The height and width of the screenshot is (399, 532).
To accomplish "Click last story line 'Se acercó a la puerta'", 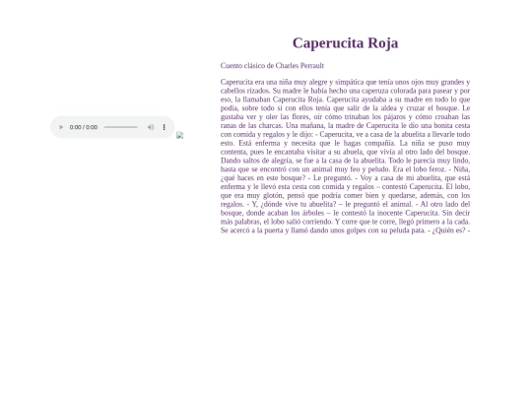I will [346, 231].
